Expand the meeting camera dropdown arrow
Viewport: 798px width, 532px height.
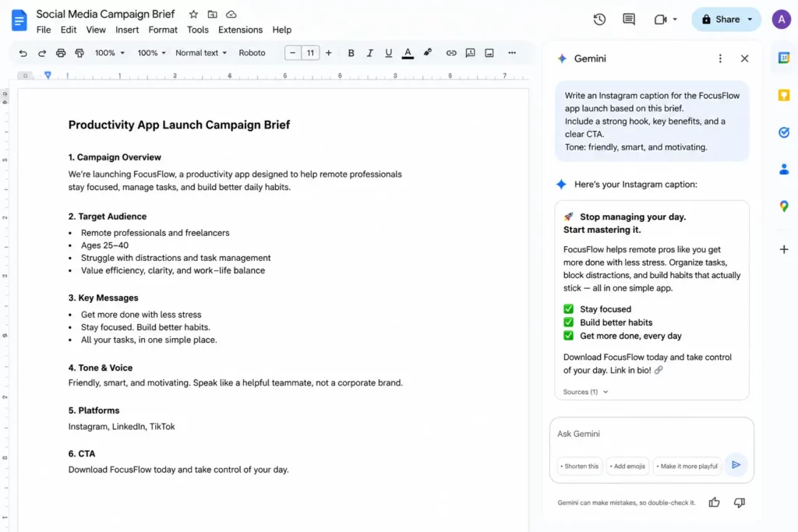[x=675, y=19]
